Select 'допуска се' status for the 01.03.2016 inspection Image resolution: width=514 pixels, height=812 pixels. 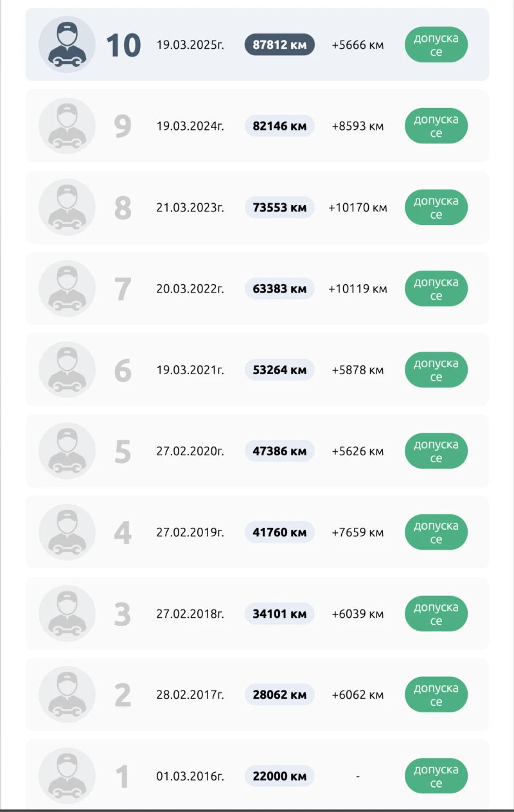436,776
